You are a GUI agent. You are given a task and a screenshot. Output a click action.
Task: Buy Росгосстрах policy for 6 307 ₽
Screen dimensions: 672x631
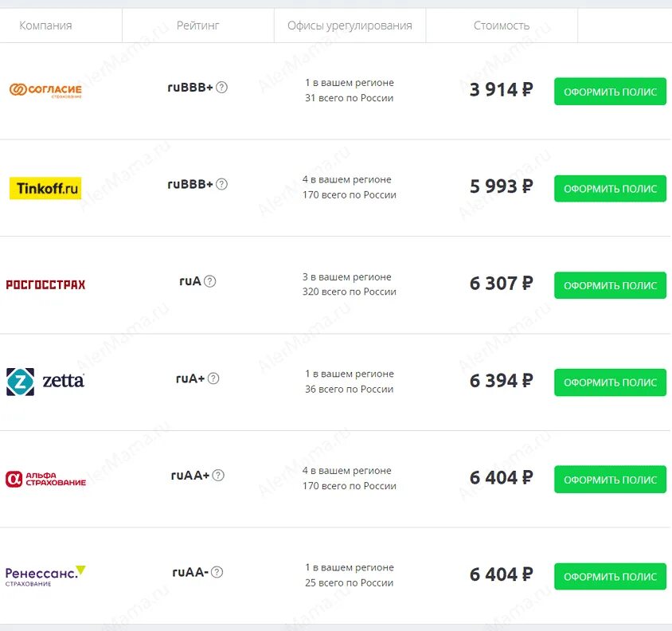[610, 285]
